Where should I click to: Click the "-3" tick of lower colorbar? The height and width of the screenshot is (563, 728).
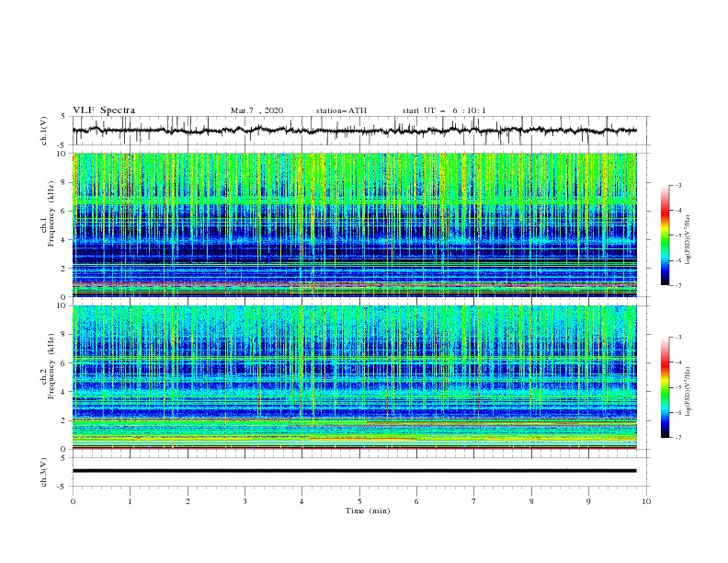[x=677, y=338]
